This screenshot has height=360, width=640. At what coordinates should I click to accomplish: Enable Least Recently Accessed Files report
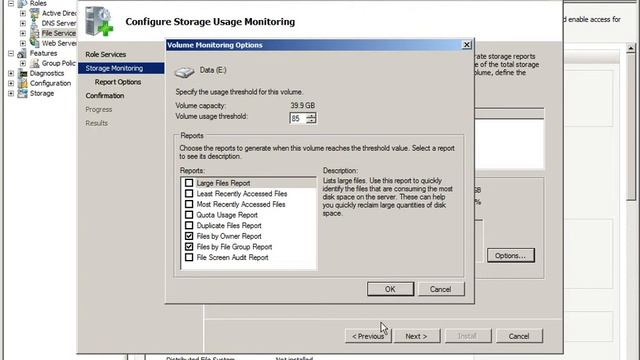pyautogui.click(x=189, y=193)
